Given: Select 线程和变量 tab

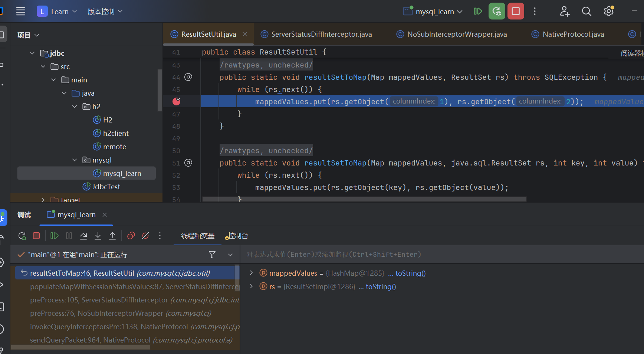Looking at the screenshot, I should (198, 236).
